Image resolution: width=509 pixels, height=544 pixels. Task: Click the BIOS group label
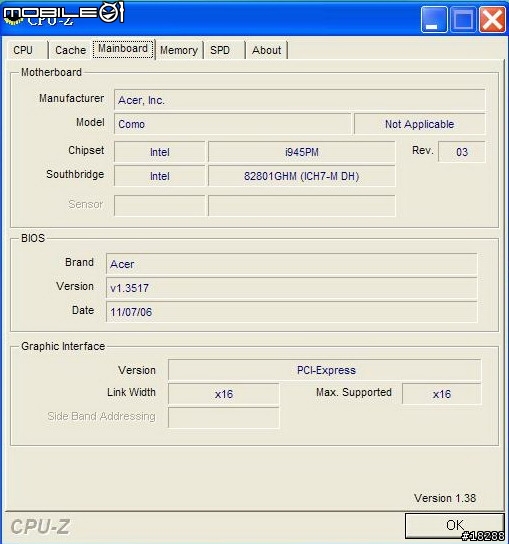click(x=33, y=238)
